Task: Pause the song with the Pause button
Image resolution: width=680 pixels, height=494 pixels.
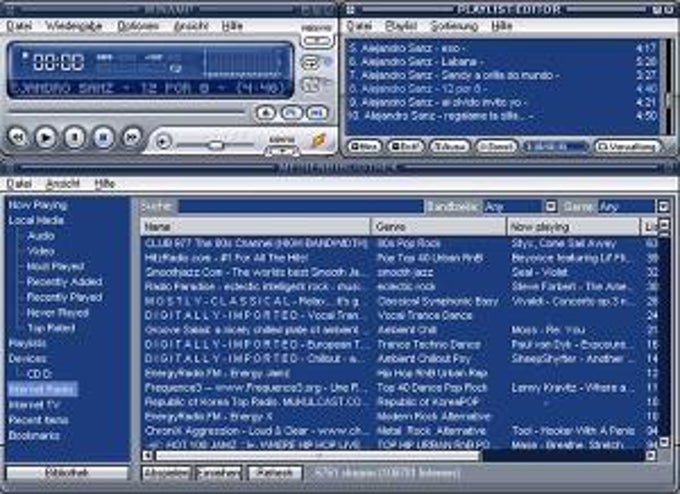Action: 75,137
